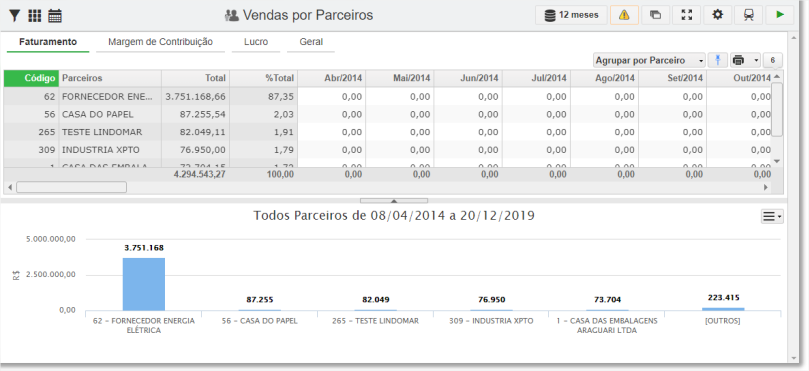Switch to Margem de Contribuição tab
This screenshot has width=809, height=371.
160,42
